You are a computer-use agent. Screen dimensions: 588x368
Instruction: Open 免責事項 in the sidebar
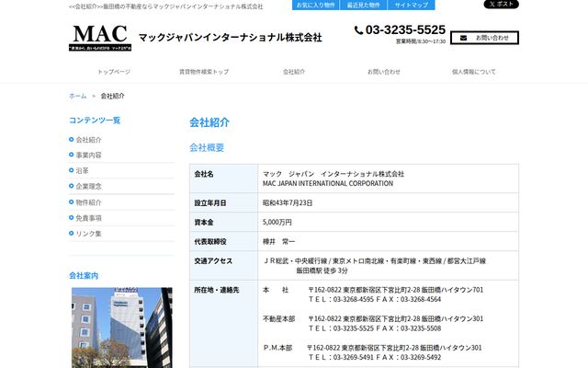(88, 218)
